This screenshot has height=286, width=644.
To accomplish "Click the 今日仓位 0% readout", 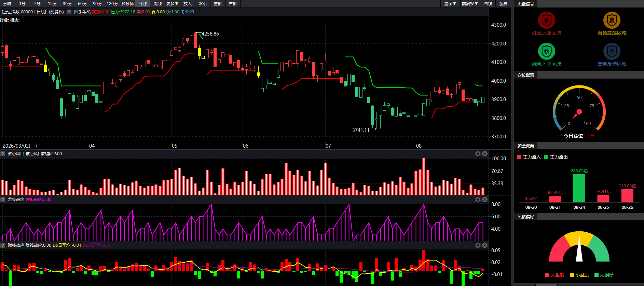I will (x=579, y=136).
